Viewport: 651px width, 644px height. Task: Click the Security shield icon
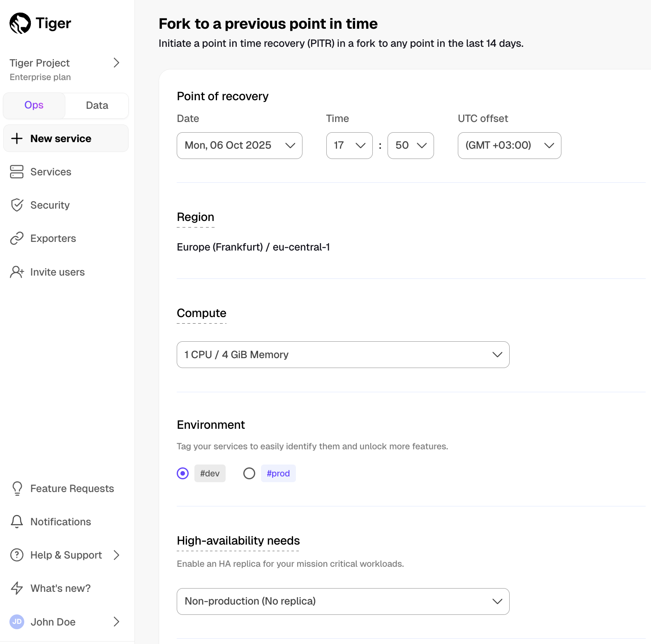point(17,205)
